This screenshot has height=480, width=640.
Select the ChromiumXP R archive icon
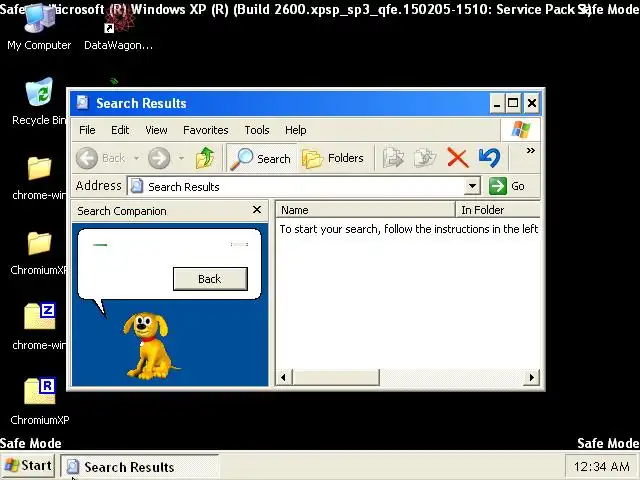click(39, 402)
